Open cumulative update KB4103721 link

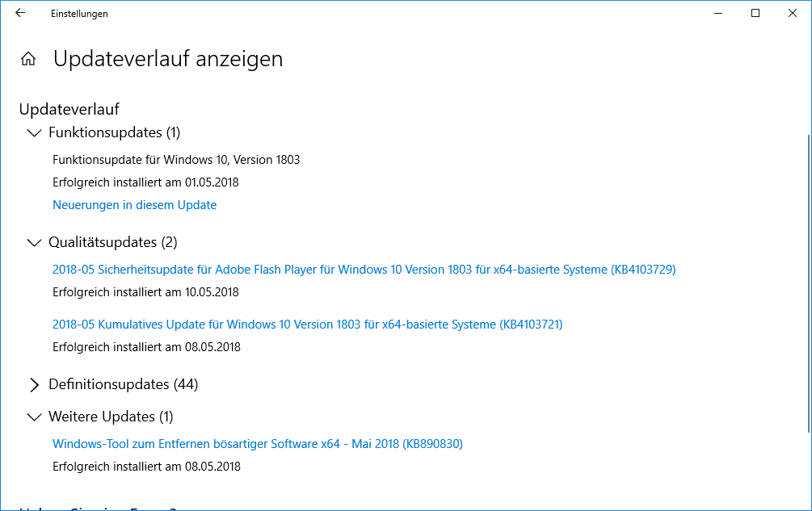(308, 325)
